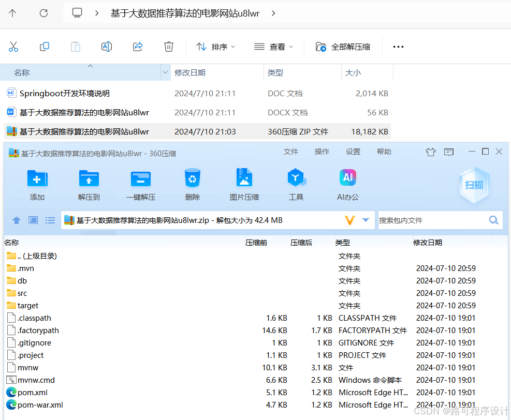Sort Explorer by 大小 column header
The height and width of the screenshot is (420, 511).
(367, 72)
